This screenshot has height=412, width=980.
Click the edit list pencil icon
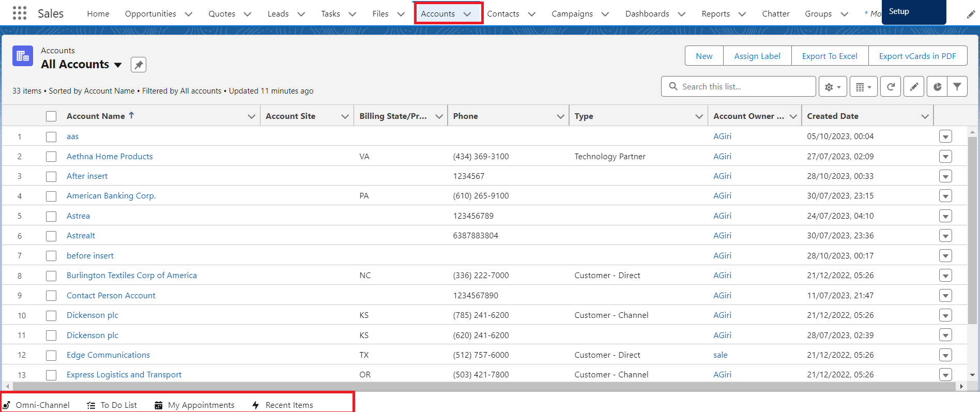pos(914,87)
